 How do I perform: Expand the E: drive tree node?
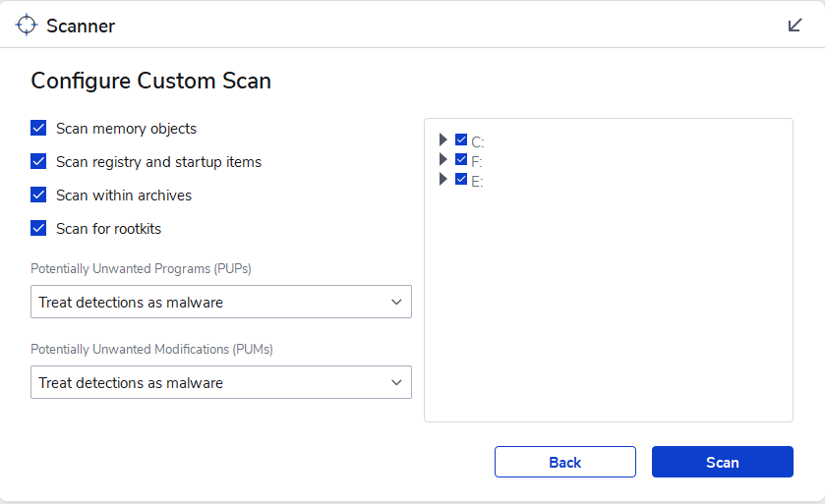pos(443,180)
